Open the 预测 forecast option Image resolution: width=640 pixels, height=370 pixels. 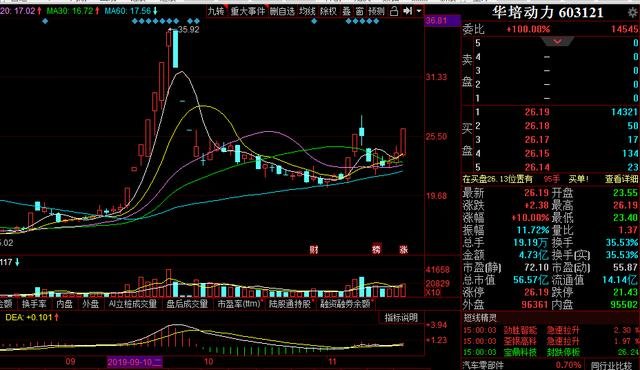pos(376,11)
